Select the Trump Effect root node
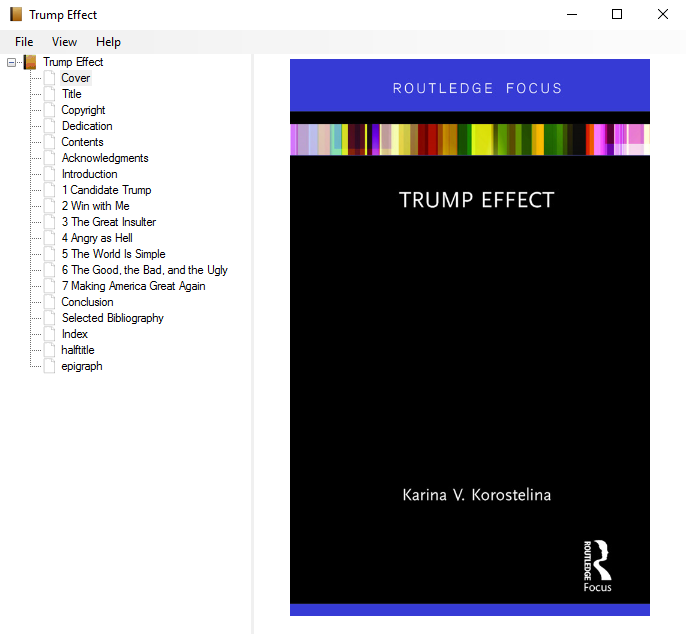 click(x=73, y=62)
